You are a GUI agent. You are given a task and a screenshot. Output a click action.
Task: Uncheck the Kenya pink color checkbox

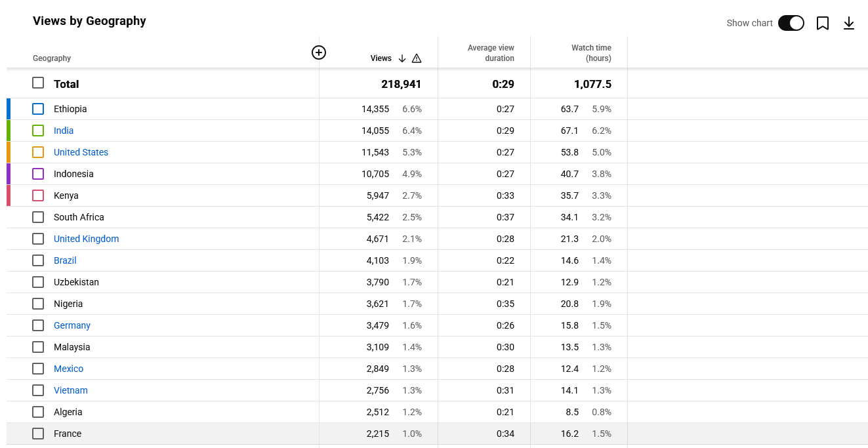point(38,195)
